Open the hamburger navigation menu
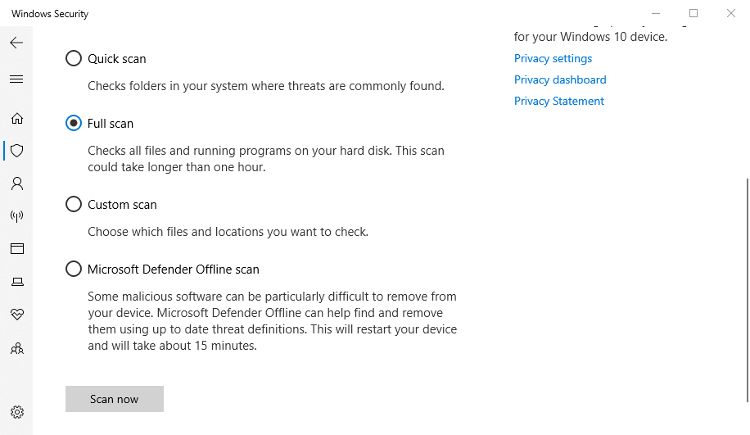This screenshot has height=435, width=750. (x=16, y=79)
